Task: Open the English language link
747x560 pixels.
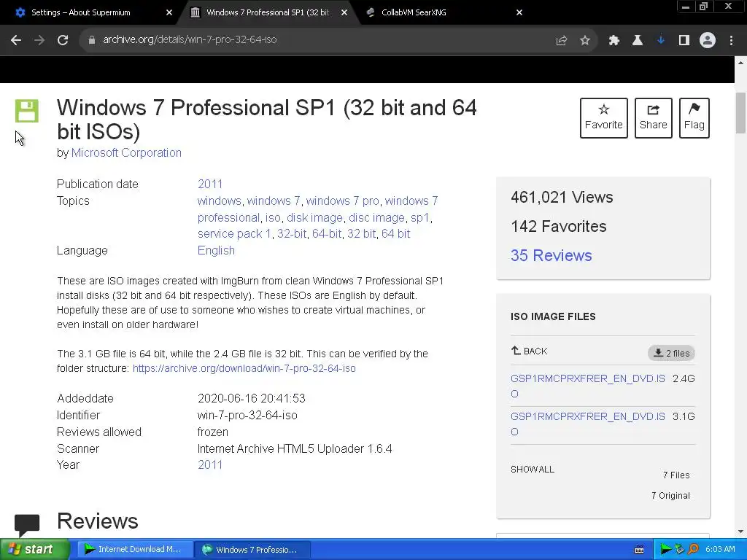Action: pyautogui.click(x=216, y=251)
